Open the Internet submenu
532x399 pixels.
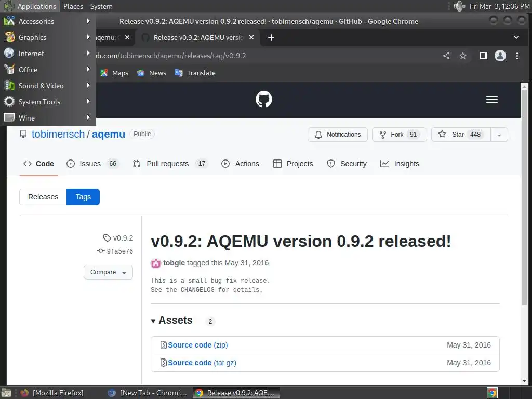click(x=48, y=54)
